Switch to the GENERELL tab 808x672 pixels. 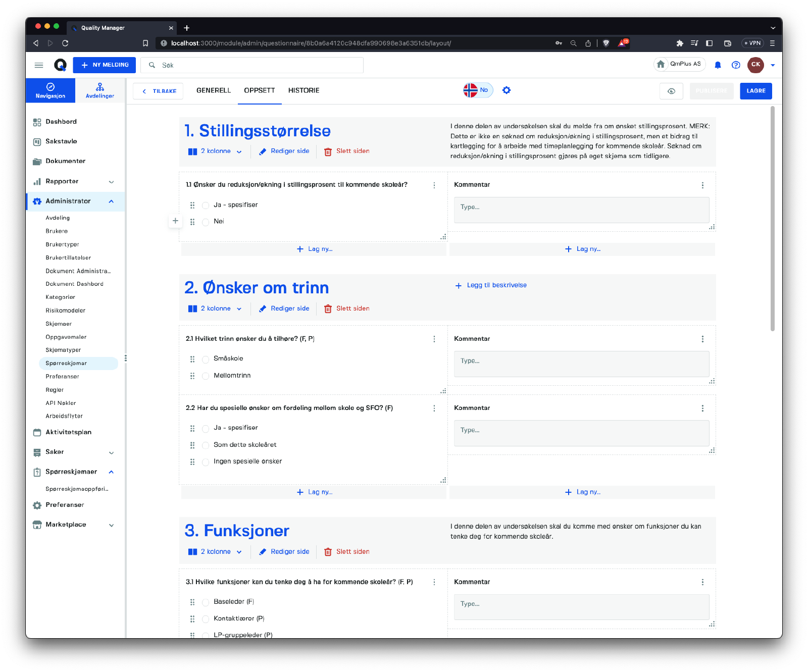[x=213, y=90]
